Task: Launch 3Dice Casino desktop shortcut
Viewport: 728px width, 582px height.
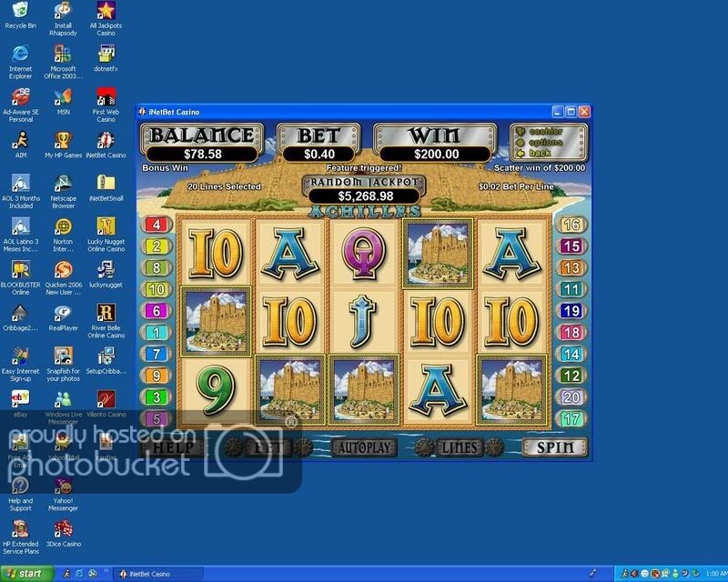Action: (x=63, y=534)
